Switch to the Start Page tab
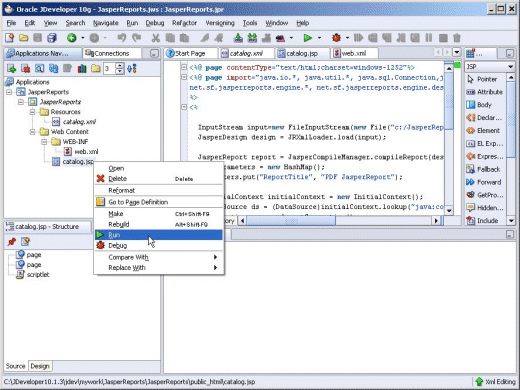 pyautogui.click(x=190, y=53)
